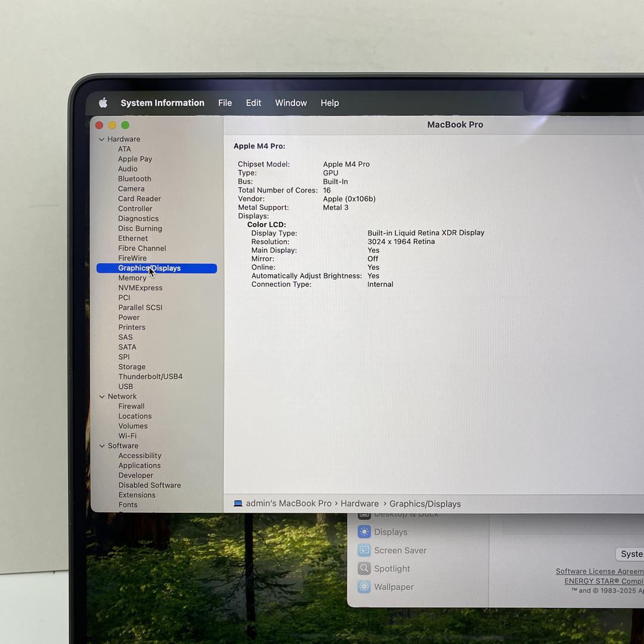The image size is (644, 644).
Task: Click Built-in Liquid Retina XDR Display value
Action: click(x=426, y=233)
